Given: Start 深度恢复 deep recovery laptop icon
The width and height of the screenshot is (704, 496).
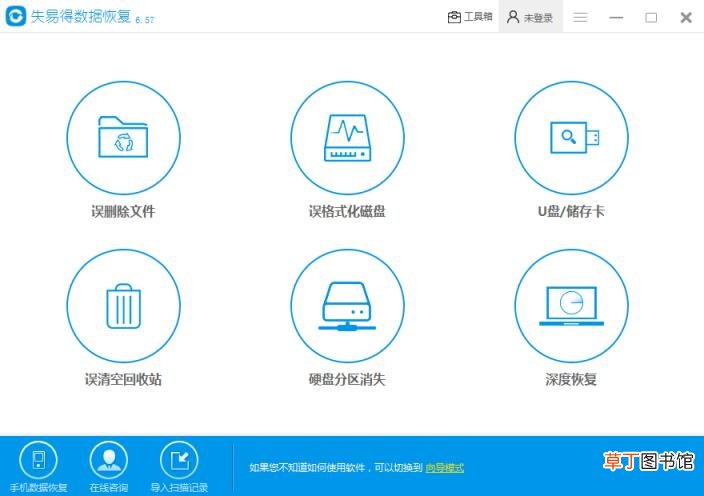Looking at the screenshot, I should click(x=571, y=306).
